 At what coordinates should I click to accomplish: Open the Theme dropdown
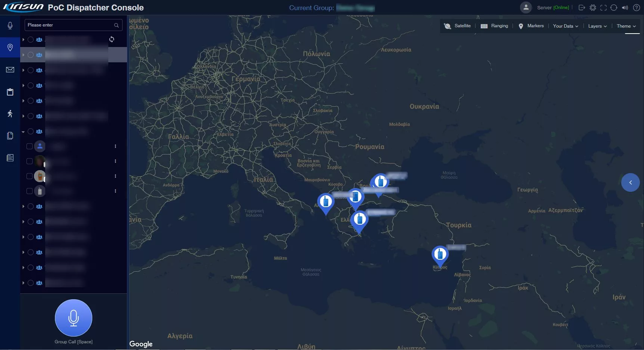(626, 26)
